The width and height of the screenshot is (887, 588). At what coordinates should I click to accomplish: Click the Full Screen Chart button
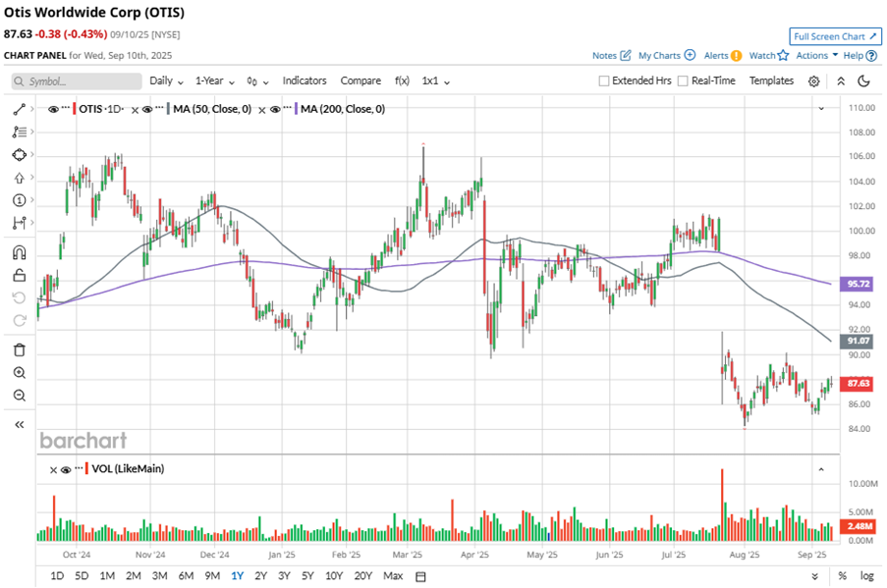click(x=835, y=36)
